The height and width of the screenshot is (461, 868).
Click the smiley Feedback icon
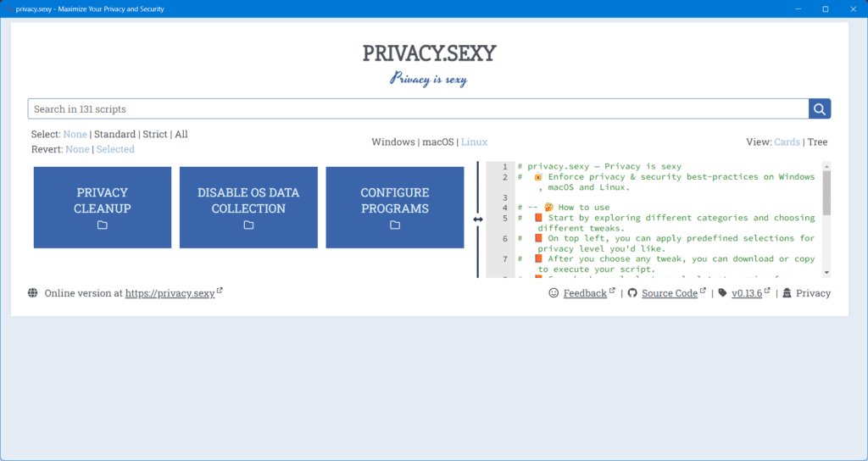(554, 292)
